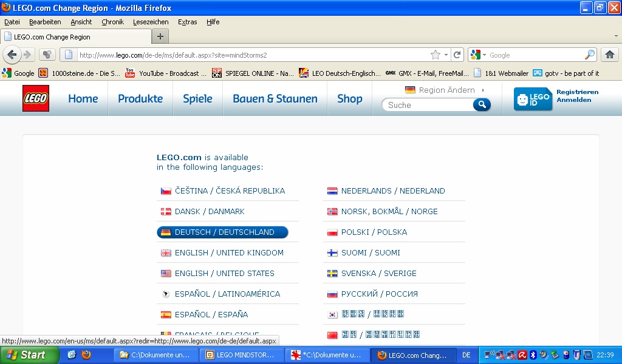This screenshot has width=622, height=364.
Task: Expand the bookmark star dropdown arrow
Action: pos(446,55)
